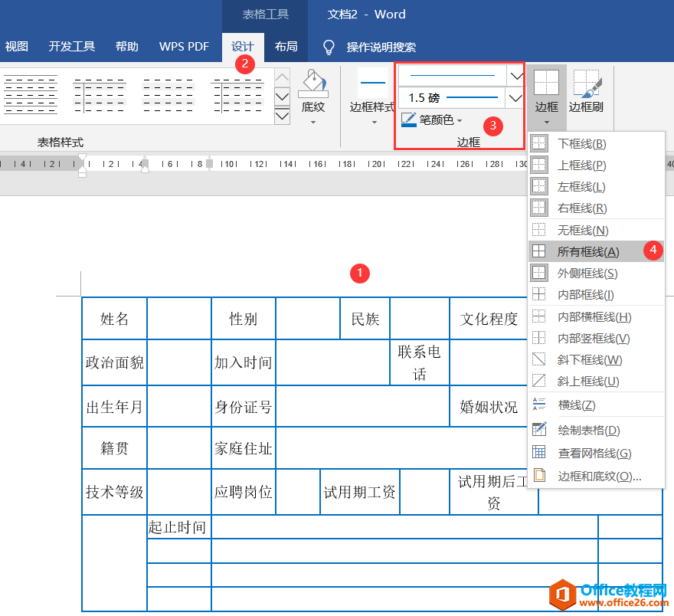
Task: Click the 性别 table cell
Action: tap(244, 319)
